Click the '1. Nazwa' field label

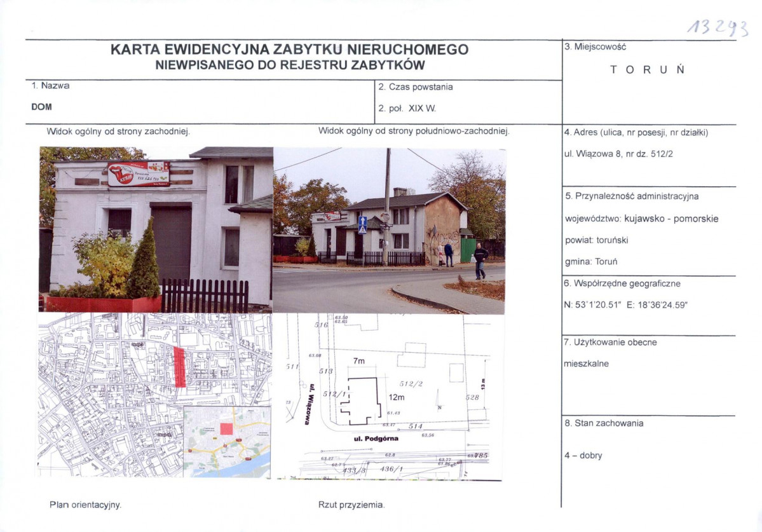tap(51, 86)
